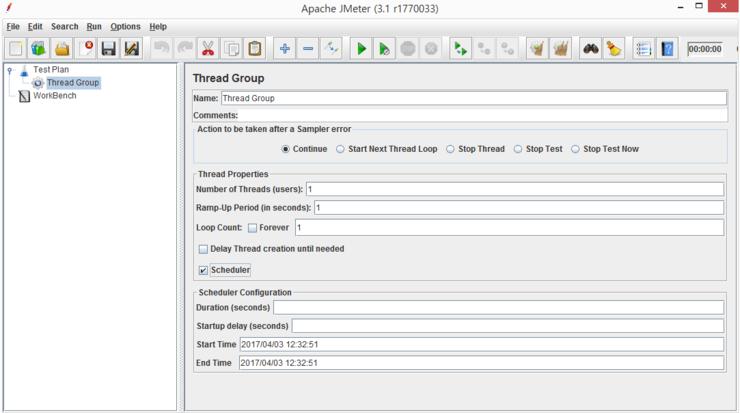
Task: Maximize the JMeter window
Action: tap(699, 6)
